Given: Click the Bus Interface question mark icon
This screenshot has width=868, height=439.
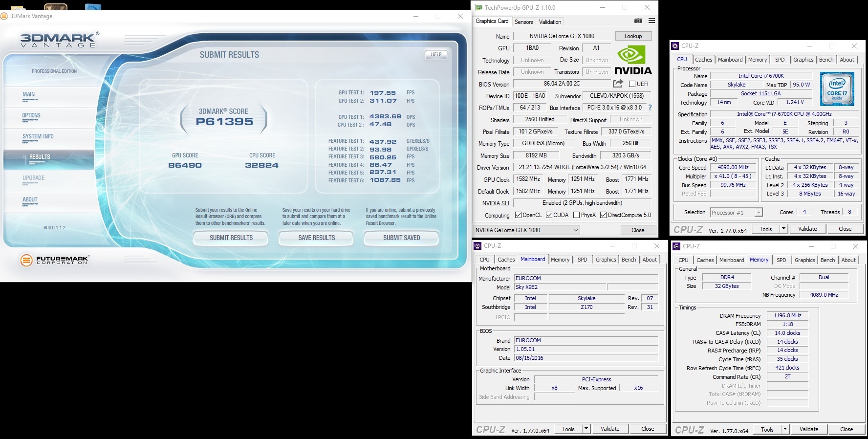Looking at the screenshot, I should (x=650, y=108).
